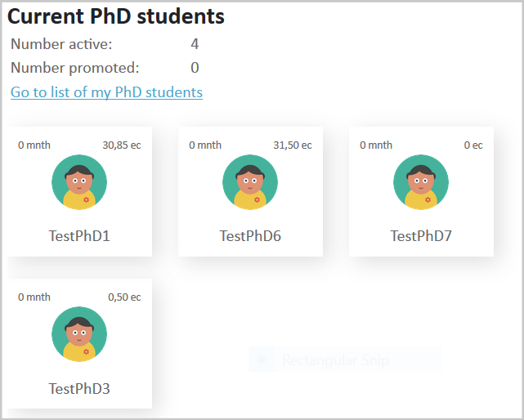Select the TestPhD6 name label
The image size is (524, 420).
[250, 236]
